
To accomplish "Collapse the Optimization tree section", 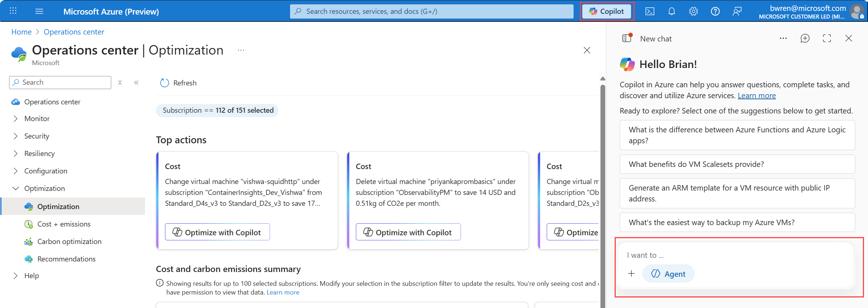I will tap(16, 188).
